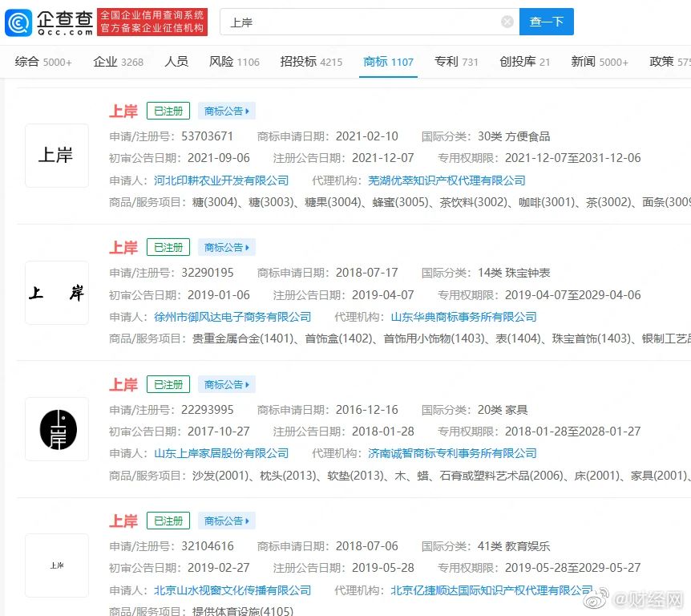
Task: Open the 风险 1106 tab
Action: pos(234,62)
